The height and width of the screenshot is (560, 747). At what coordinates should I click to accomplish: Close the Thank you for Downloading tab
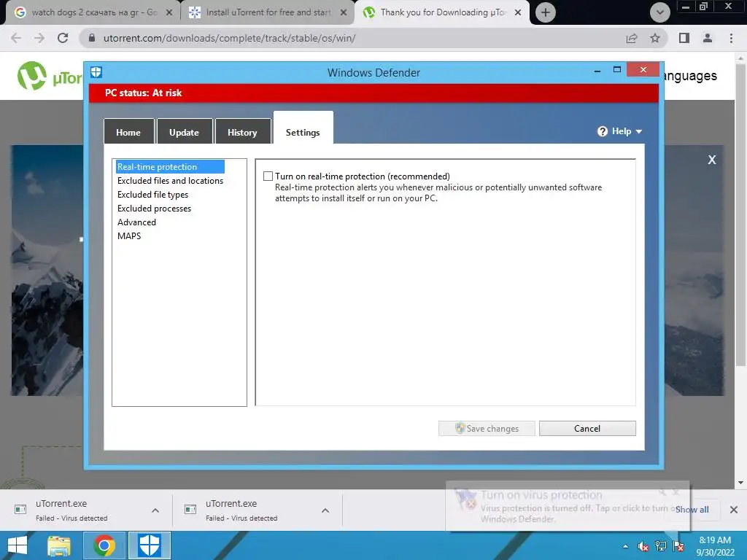tap(518, 13)
